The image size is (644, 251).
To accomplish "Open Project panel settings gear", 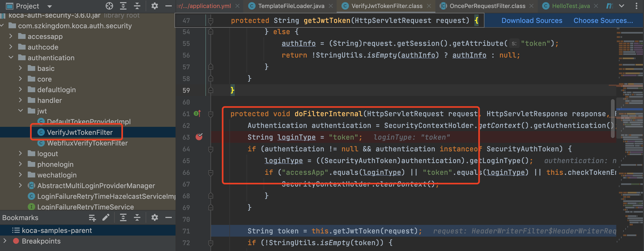I will coord(154,6).
